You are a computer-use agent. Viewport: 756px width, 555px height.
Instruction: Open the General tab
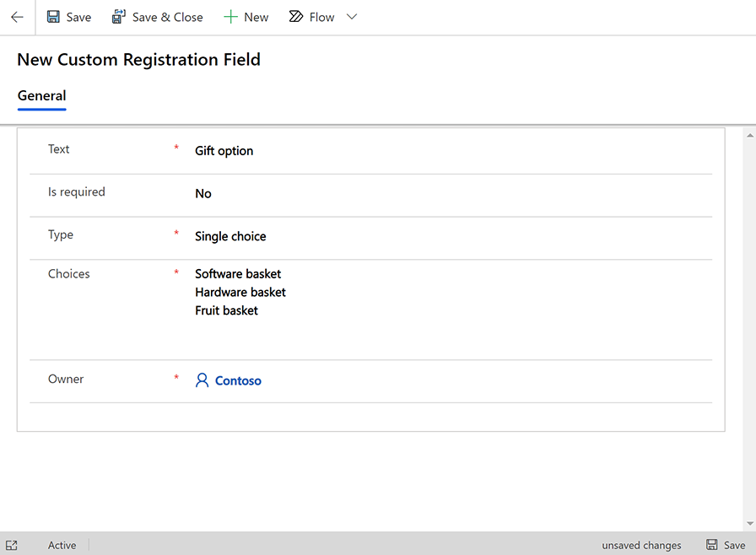(x=41, y=96)
